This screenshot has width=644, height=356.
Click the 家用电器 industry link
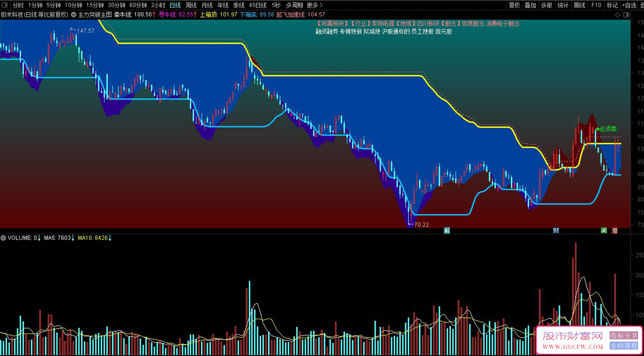(x=383, y=24)
